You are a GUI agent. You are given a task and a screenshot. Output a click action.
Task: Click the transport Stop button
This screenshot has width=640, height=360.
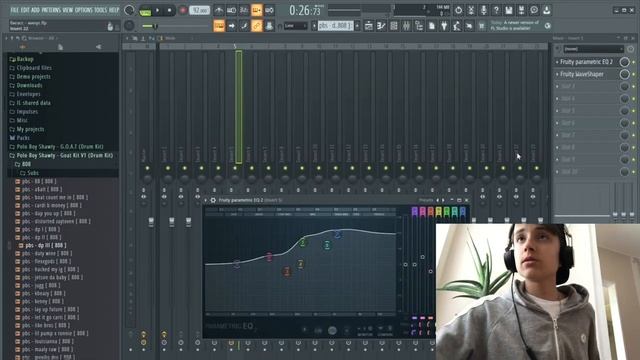pos(169,11)
